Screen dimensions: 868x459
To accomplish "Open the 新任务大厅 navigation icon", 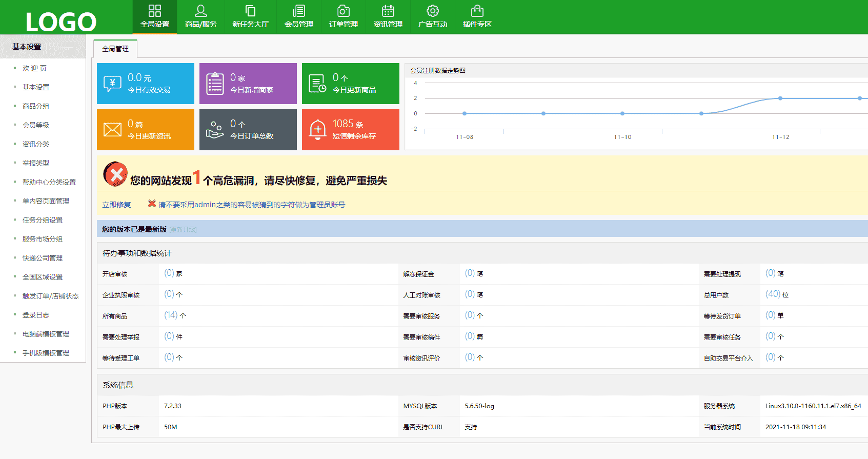I will [x=250, y=17].
